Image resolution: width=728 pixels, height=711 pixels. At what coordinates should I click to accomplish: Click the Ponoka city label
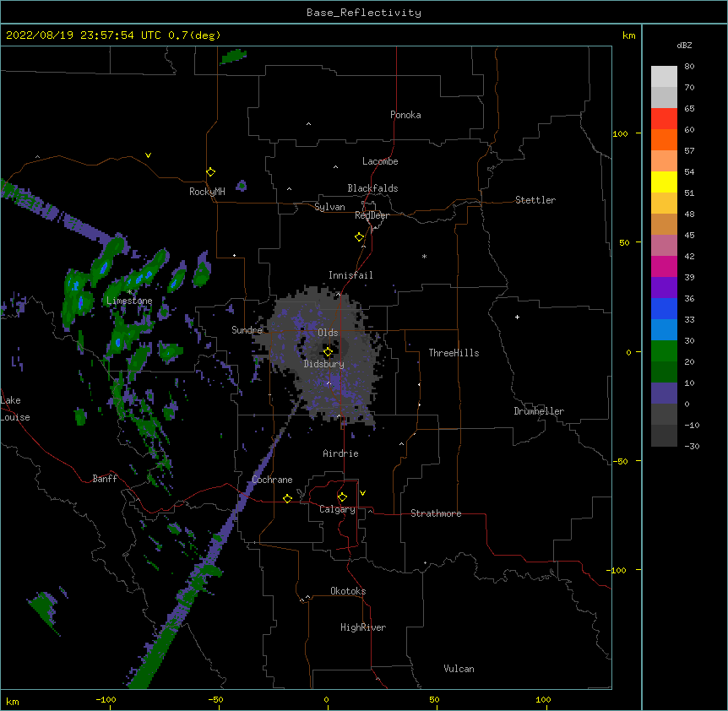[405, 115]
